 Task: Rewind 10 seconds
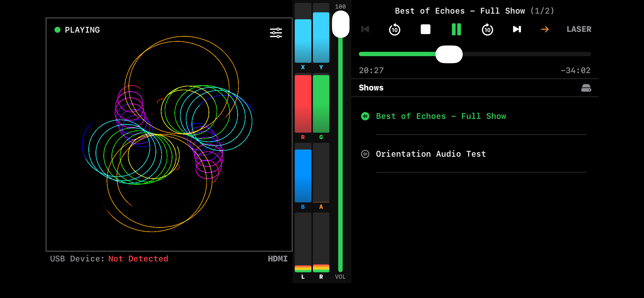click(x=395, y=30)
